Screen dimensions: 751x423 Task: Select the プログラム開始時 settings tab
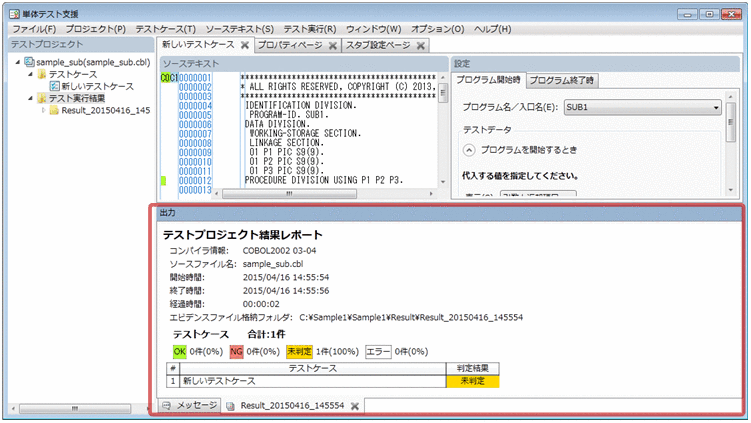pos(488,80)
